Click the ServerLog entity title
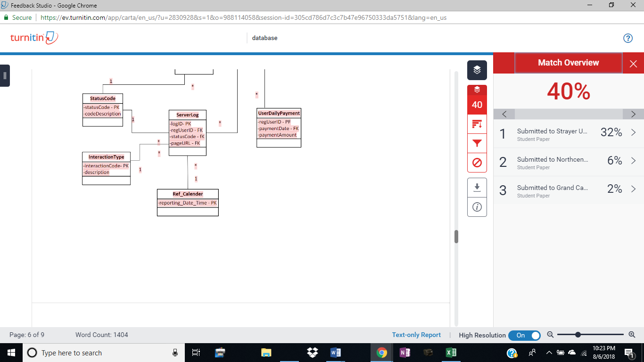 click(188, 115)
